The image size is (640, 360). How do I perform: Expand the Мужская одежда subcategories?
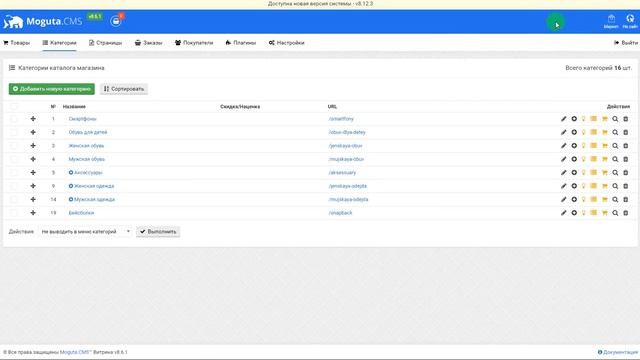click(x=71, y=200)
